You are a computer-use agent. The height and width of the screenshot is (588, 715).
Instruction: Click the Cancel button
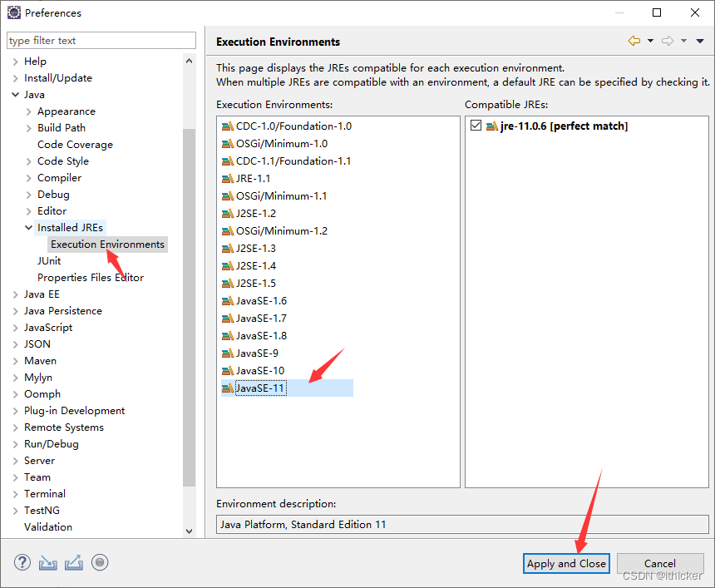tap(660, 563)
